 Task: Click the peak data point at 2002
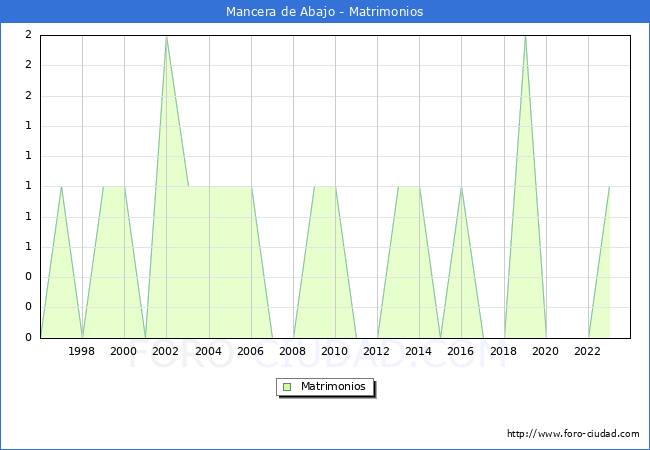pyautogui.click(x=166, y=36)
